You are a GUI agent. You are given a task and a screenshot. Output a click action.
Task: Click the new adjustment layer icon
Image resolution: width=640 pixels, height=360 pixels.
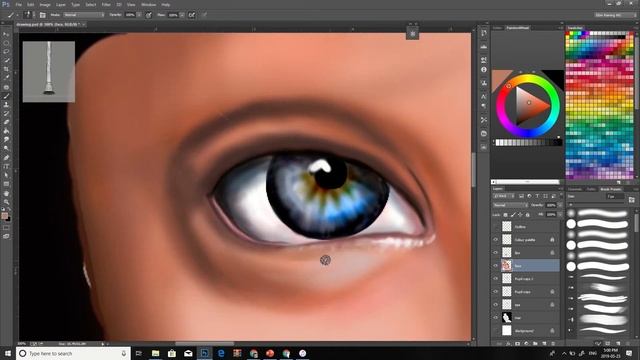[x=526, y=344]
